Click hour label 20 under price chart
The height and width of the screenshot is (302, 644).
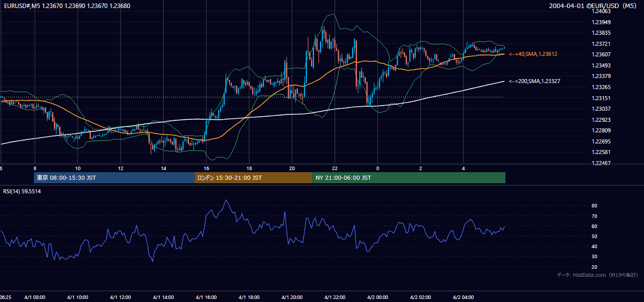click(x=292, y=168)
